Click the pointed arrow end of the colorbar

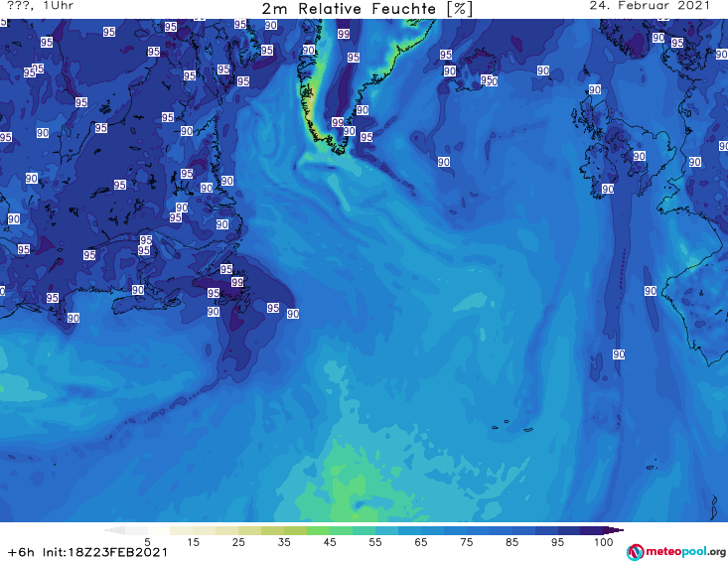point(614,530)
